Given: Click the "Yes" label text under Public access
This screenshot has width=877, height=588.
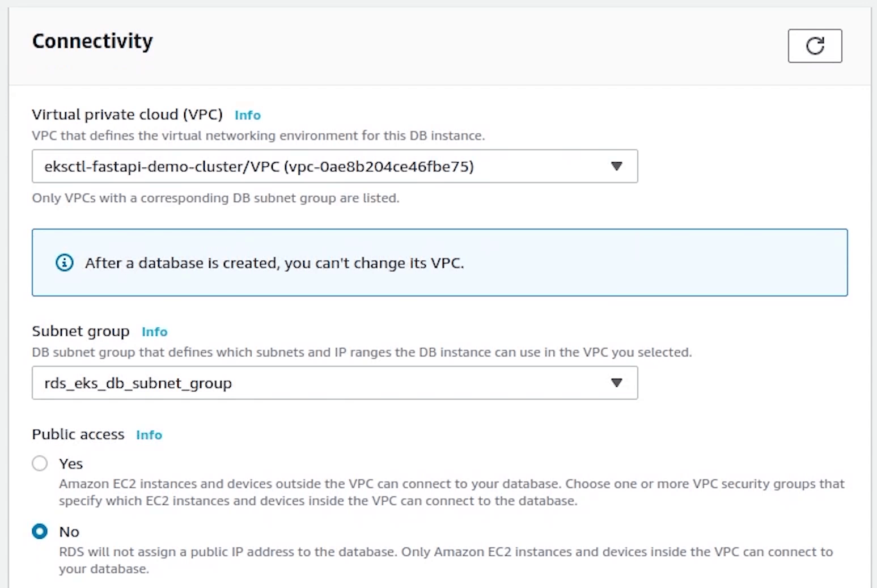Looking at the screenshot, I should [x=71, y=464].
